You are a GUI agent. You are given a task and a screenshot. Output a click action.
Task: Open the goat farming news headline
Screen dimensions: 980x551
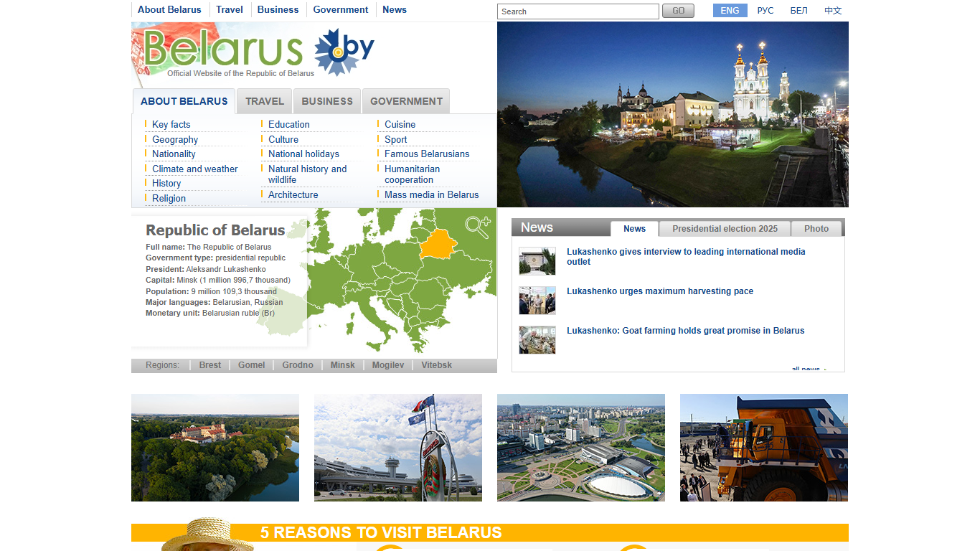[x=686, y=331]
